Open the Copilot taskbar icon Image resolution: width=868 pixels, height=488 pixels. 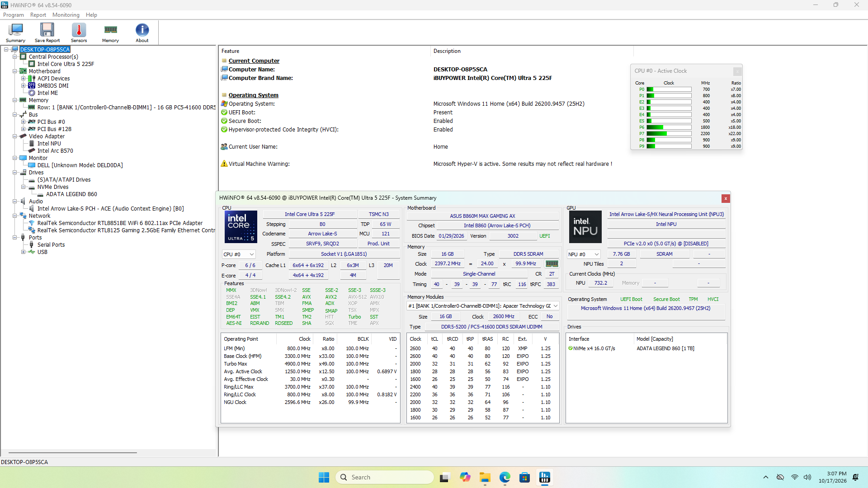click(x=465, y=478)
